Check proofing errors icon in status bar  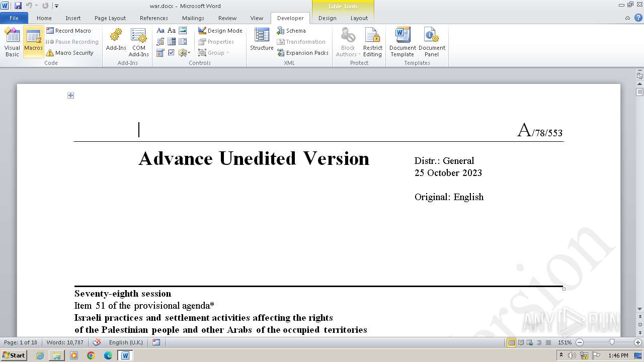[x=97, y=342]
